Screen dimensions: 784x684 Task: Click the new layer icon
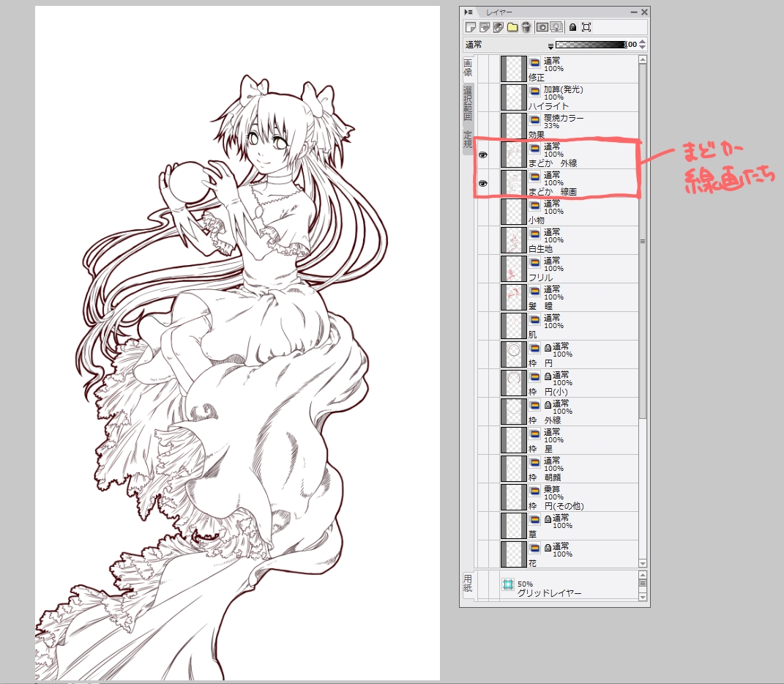pos(471,27)
